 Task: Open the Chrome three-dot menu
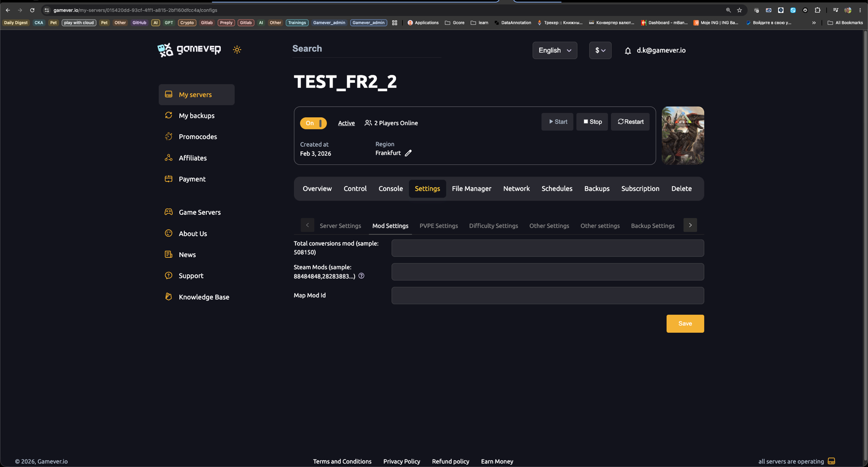(x=860, y=10)
